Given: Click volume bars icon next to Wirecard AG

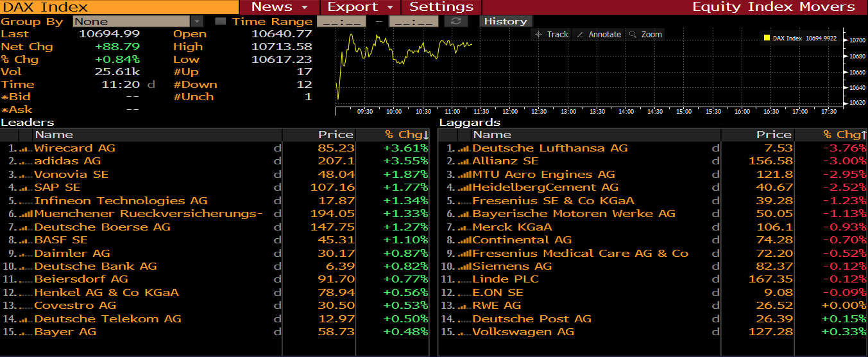Looking at the screenshot, I should [26, 148].
